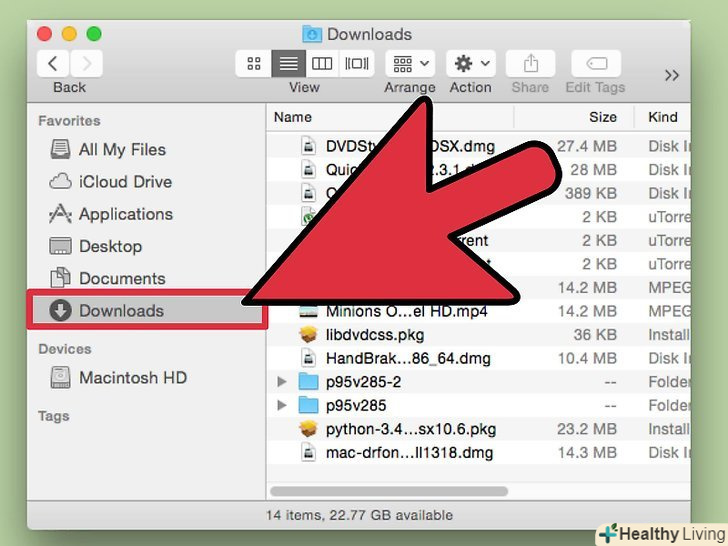Click the python-3.4 package icon
Image resolution: width=728 pixels, height=546 pixels.
(308, 429)
